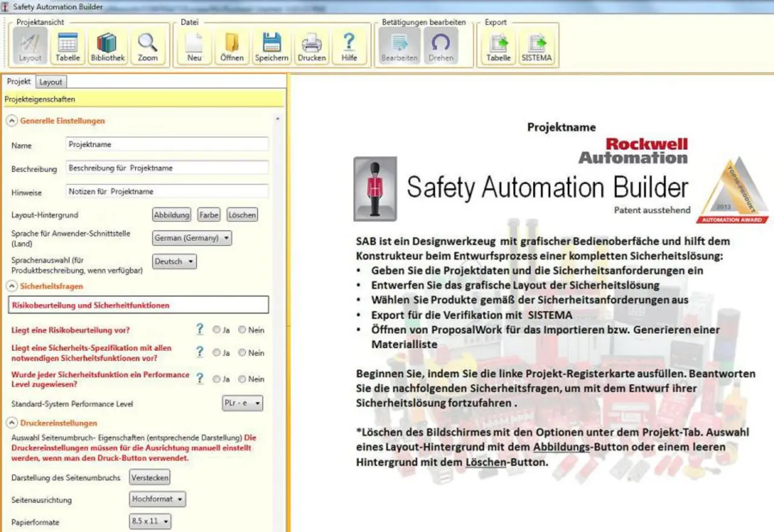Image resolution: width=774 pixels, height=532 pixels.
Task: Click the Safety Automation Builder title bar icon
Action: 6,7
